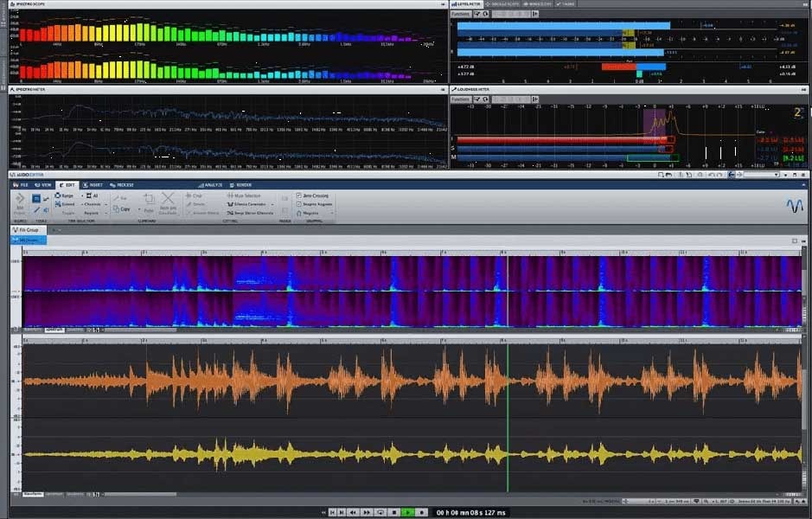Select the Waveform tab below lower view
The width and height of the screenshot is (812, 519).
click(x=33, y=494)
